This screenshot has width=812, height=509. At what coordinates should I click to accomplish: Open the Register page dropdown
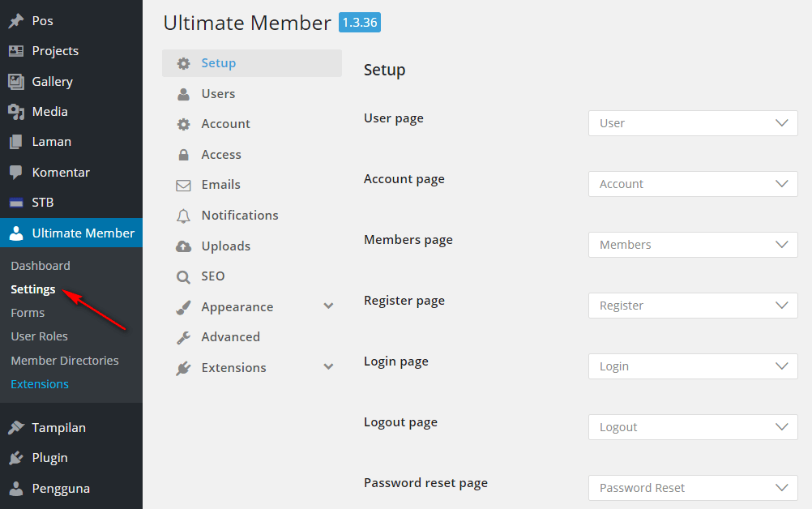click(x=693, y=306)
